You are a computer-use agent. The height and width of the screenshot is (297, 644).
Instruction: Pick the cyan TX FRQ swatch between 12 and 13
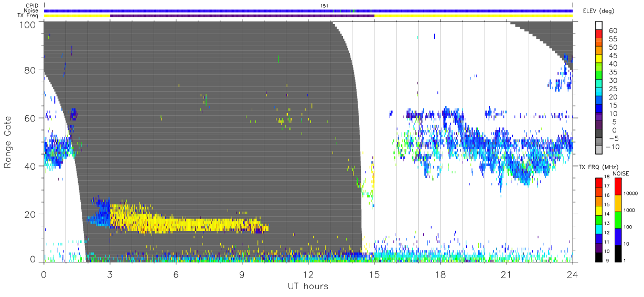pyautogui.click(x=598, y=228)
